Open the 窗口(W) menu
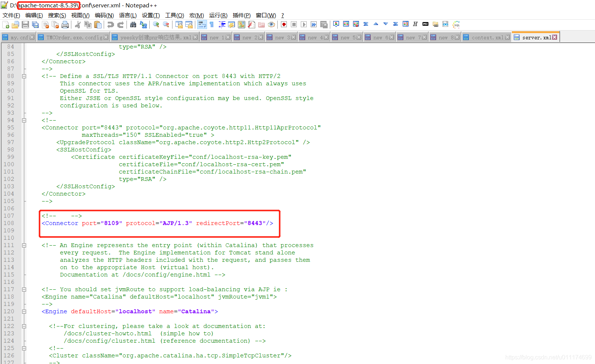 [x=266, y=15]
